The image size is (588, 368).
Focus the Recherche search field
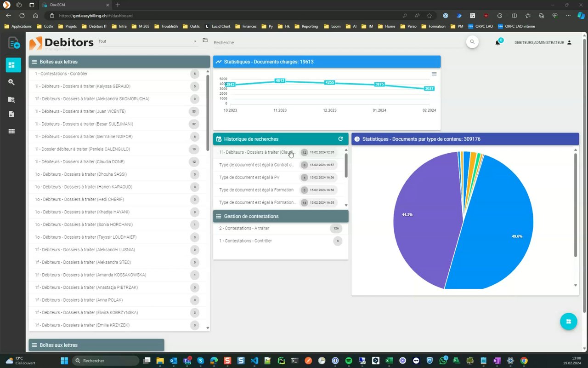[x=338, y=42]
